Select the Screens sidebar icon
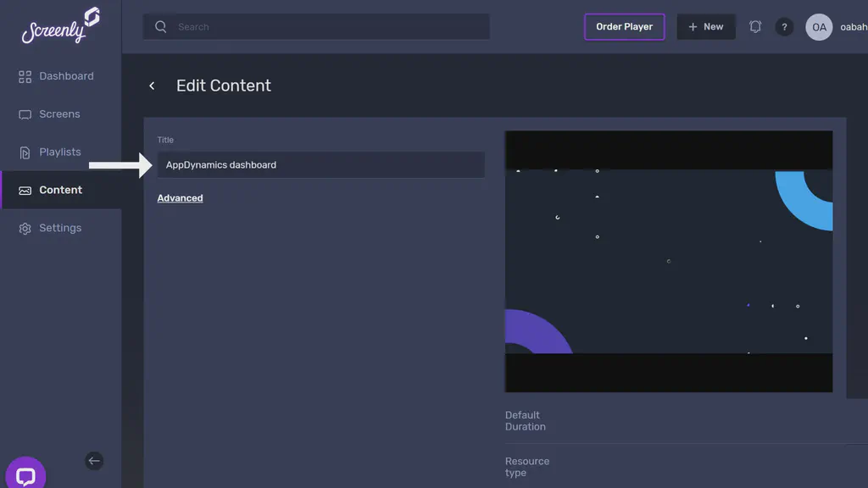The width and height of the screenshot is (868, 488). coord(25,114)
